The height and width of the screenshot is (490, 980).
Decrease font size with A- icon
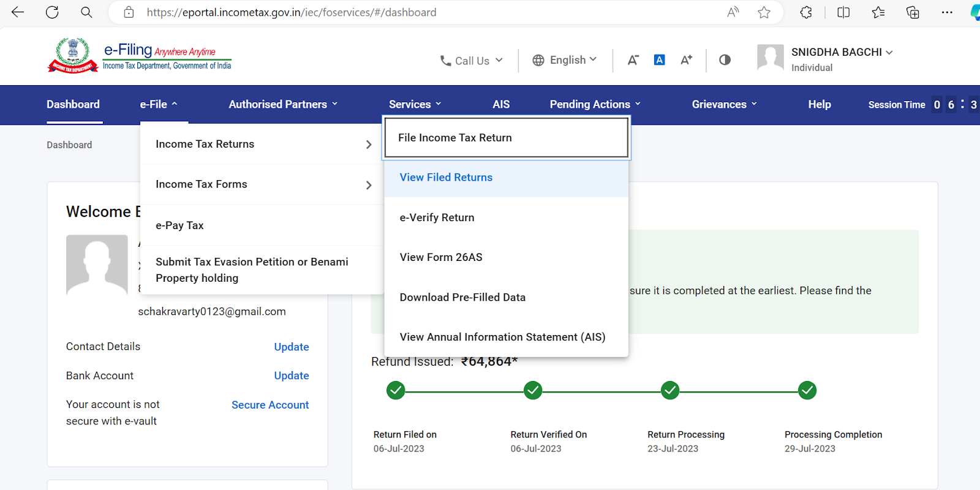633,59
